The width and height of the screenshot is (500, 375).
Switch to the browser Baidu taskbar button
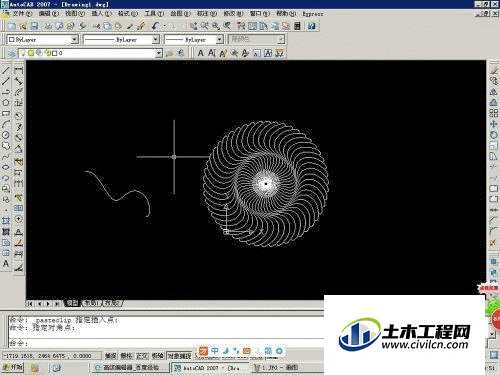tap(131, 368)
